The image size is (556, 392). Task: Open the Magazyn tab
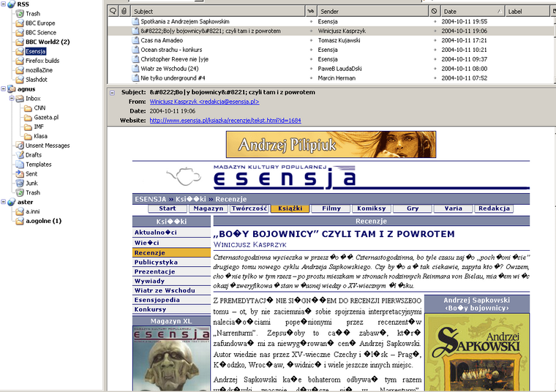(209, 208)
